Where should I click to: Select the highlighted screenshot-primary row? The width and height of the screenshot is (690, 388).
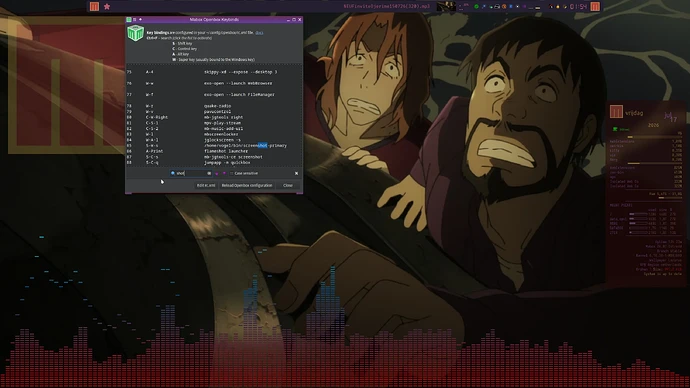pyautogui.click(x=214, y=146)
